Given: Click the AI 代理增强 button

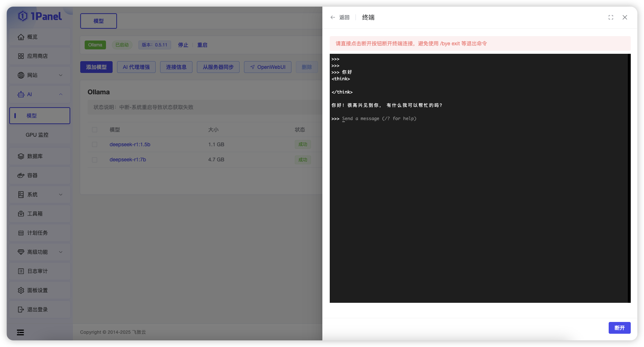Looking at the screenshot, I should [136, 67].
